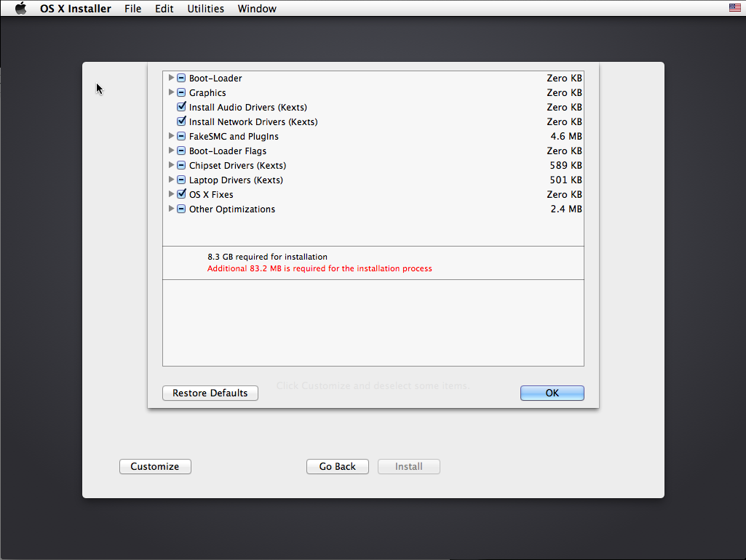
Task: Click the disabled Install button
Action: point(409,466)
